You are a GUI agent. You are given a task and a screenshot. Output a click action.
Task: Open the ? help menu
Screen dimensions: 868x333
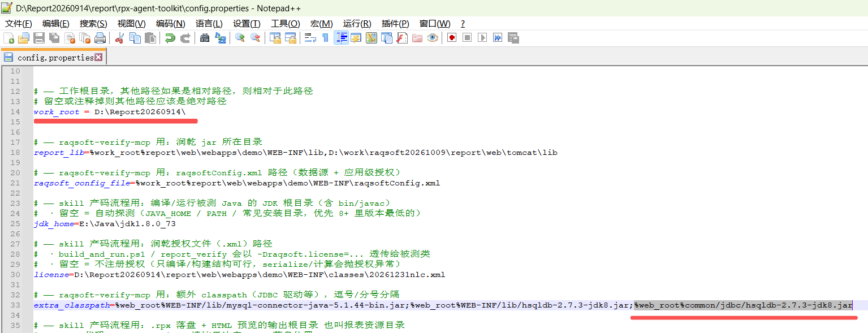(463, 24)
